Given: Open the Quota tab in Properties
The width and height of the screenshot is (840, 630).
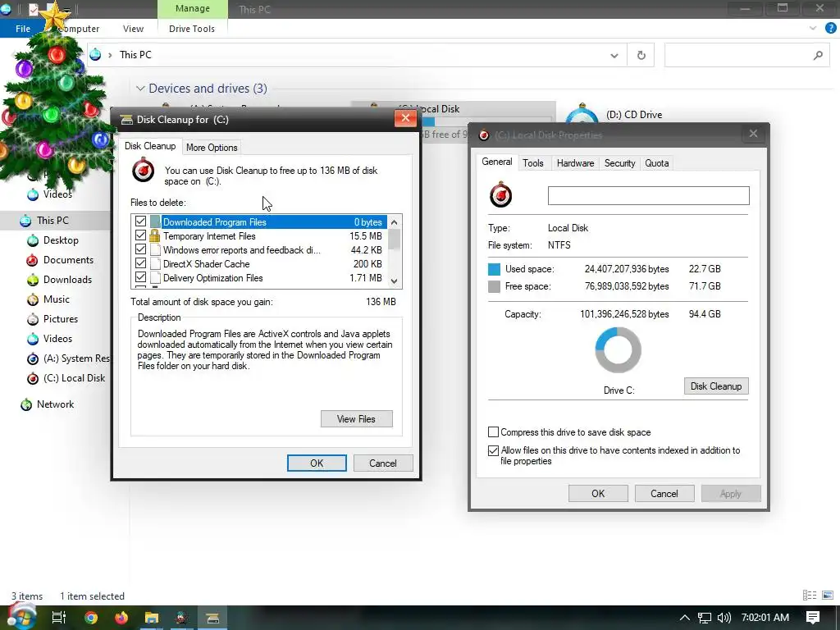Looking at the screenshot, I should (657, 163).
